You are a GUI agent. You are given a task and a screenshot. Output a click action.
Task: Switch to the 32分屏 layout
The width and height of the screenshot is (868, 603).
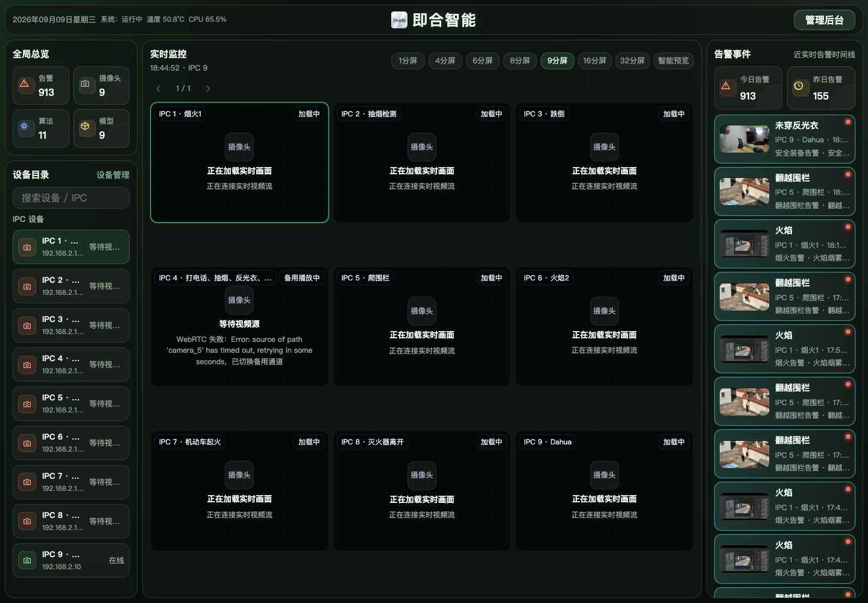pyautogui.click(x=632, y=61)
